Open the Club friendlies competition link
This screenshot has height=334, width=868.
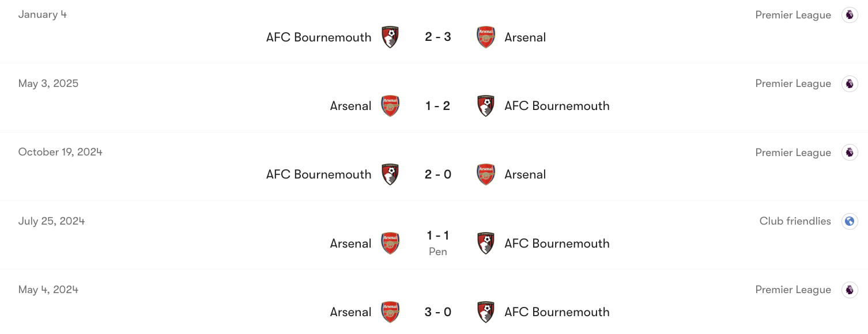point(795,221)
